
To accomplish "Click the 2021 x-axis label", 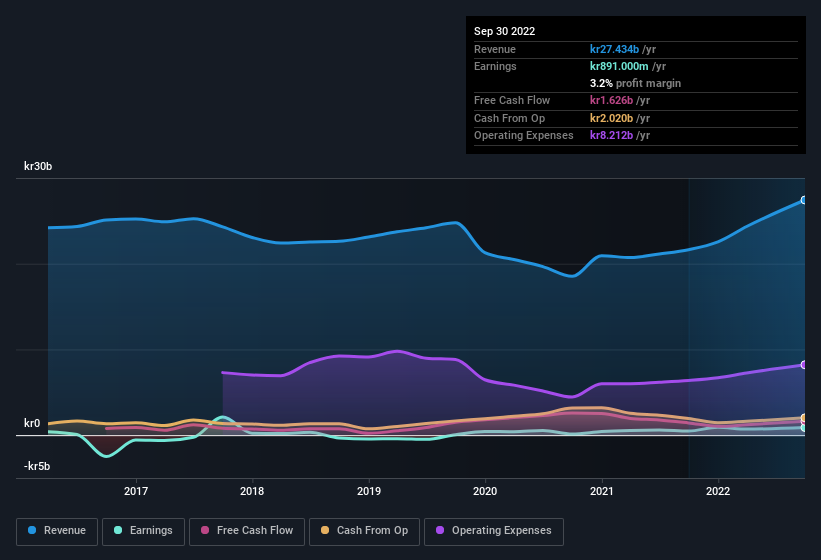I will [602, 491].
